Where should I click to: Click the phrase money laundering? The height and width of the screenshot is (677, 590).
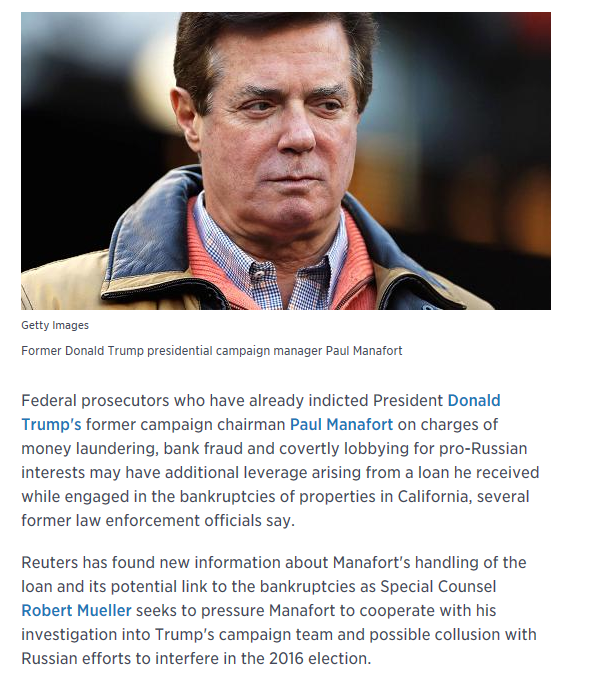tap(89, 449)
